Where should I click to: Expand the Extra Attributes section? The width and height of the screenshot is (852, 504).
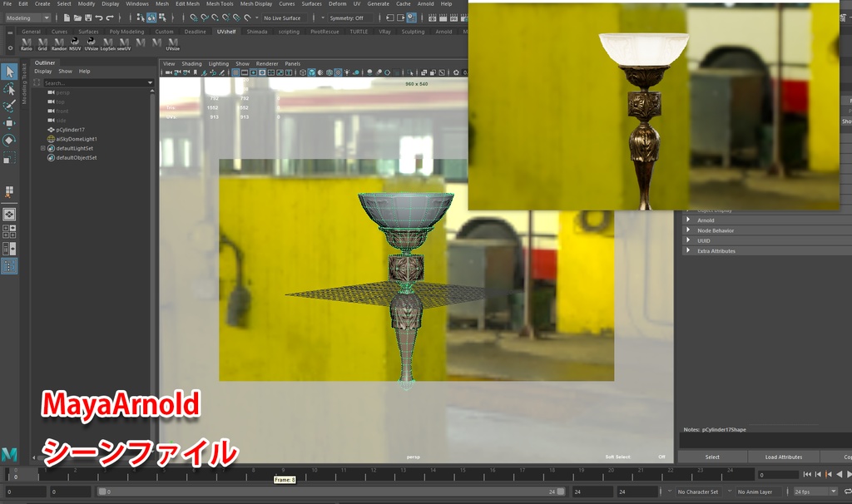tap(688, 251)
